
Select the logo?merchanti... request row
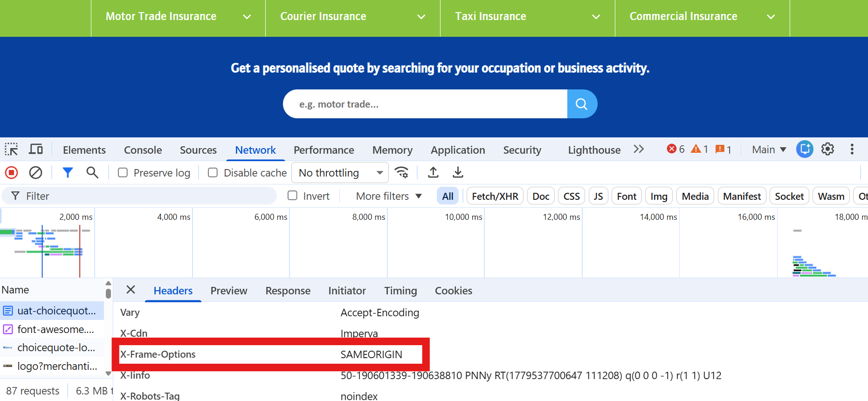click(52, 366)
